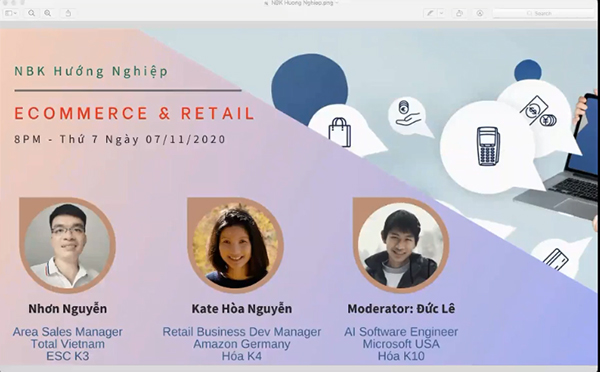600x372 pixels.
Task: Select the highlight pen tool
Action: coord(430,13)
